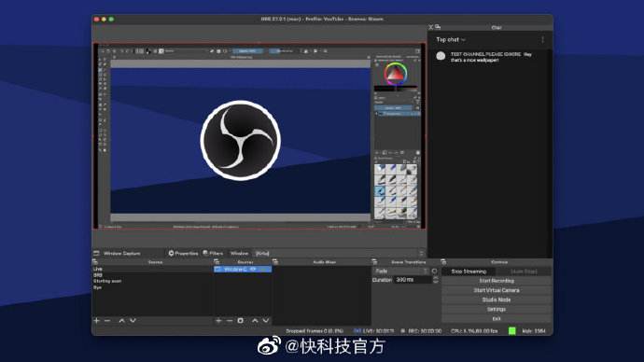Click the Sources dock float icon
The height and width of the screenshot is (362, 644).
[x=217, y=262]
